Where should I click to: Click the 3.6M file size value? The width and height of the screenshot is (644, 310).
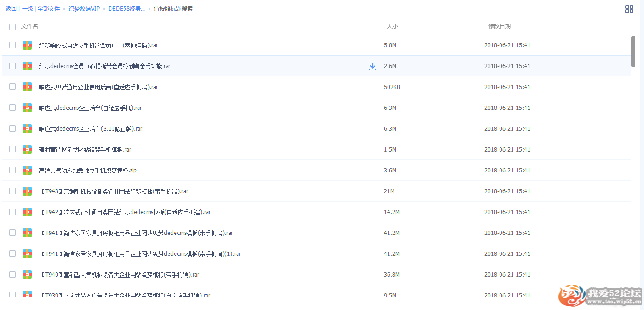click(390, 171)
